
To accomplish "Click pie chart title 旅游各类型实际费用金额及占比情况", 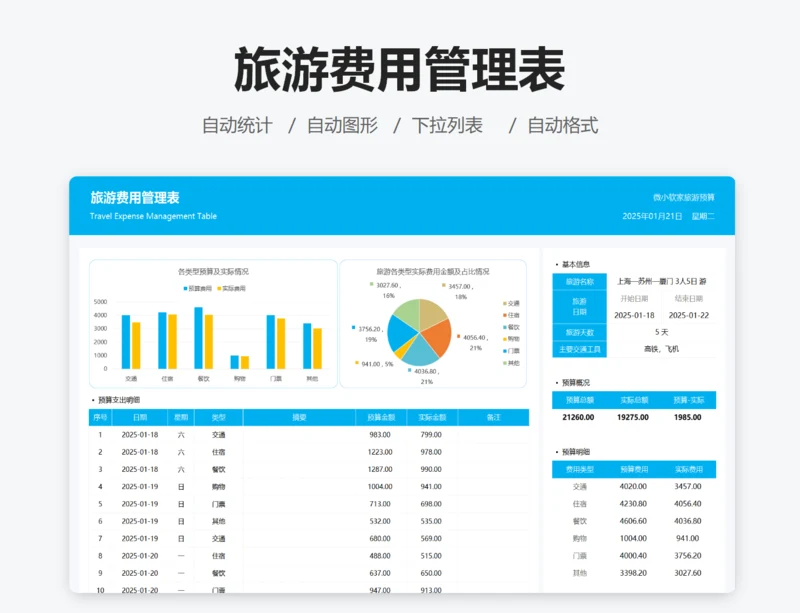I will 433,272.
